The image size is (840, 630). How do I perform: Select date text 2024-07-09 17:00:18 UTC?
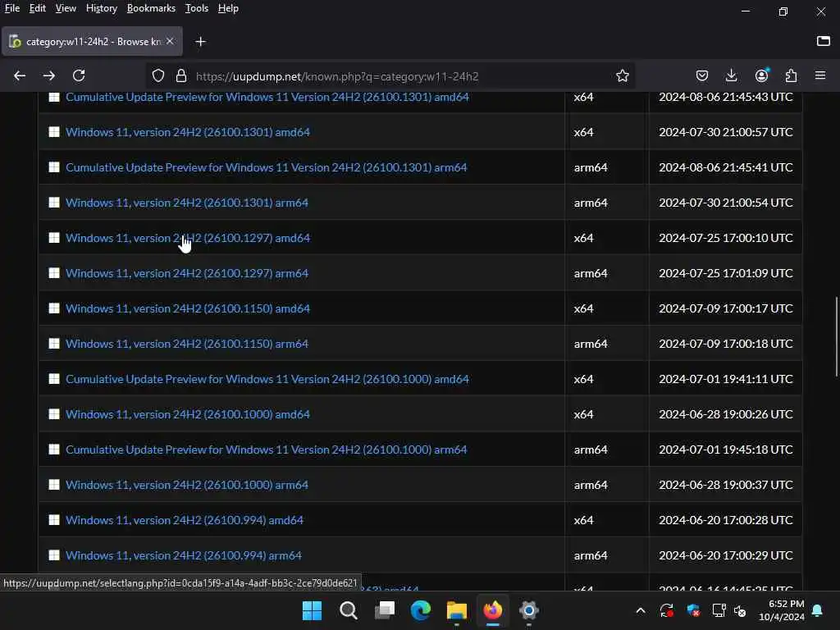pyautogui.click(x=725, y=344)
